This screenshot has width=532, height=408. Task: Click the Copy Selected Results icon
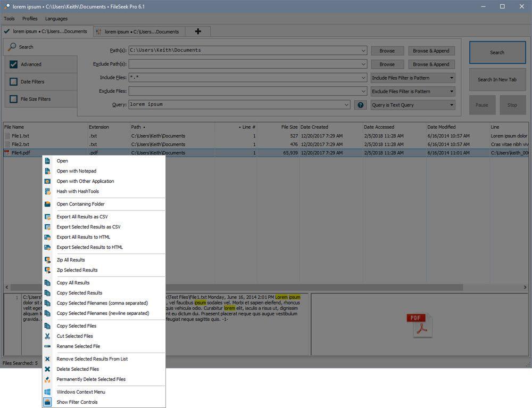[x=47, y=293]
